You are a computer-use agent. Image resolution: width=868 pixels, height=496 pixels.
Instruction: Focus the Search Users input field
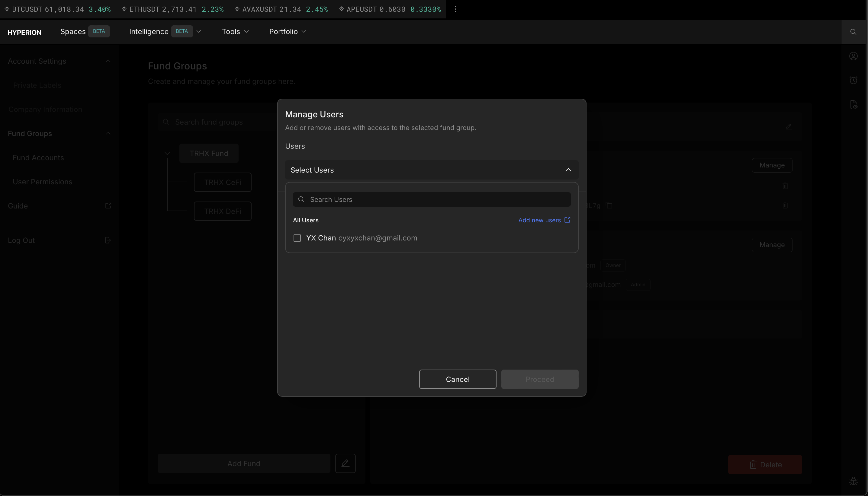pyautogui.click(x=436, y=199)
